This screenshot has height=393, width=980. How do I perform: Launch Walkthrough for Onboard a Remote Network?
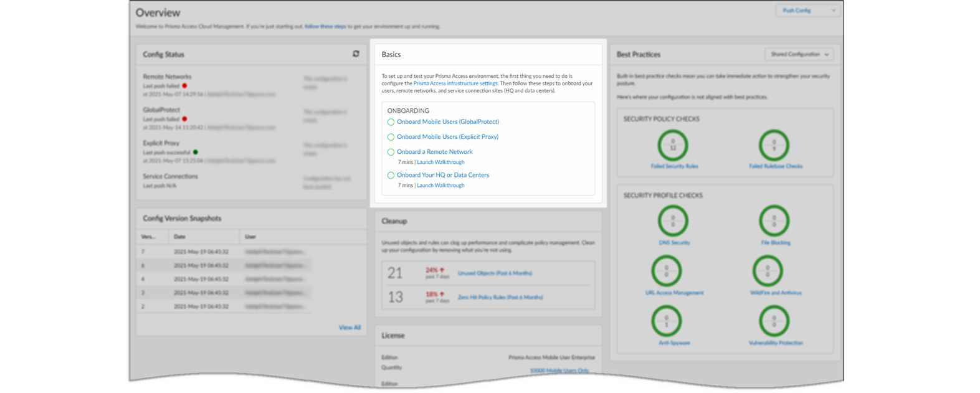tap(440, 162)
